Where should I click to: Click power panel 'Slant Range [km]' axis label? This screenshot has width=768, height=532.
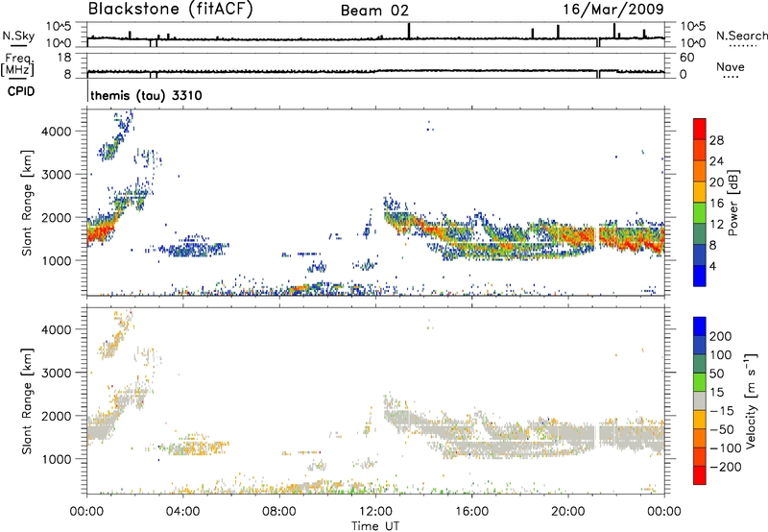tap(27, 203)
